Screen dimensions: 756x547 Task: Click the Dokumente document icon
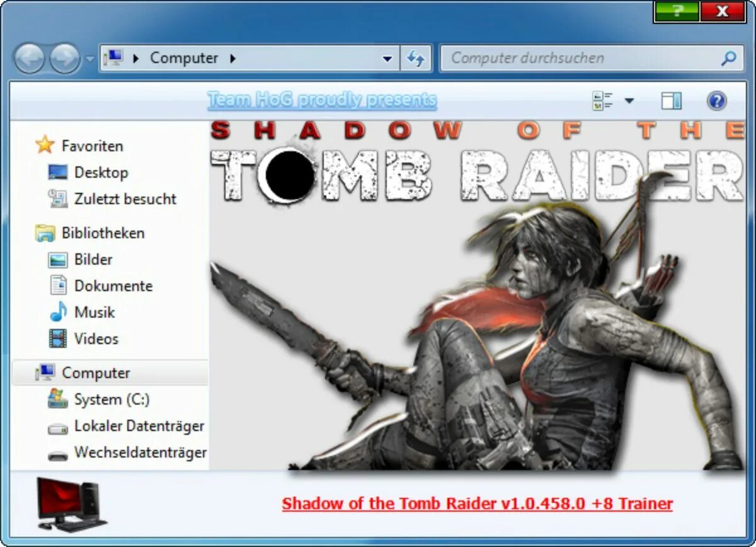point(58,285)
